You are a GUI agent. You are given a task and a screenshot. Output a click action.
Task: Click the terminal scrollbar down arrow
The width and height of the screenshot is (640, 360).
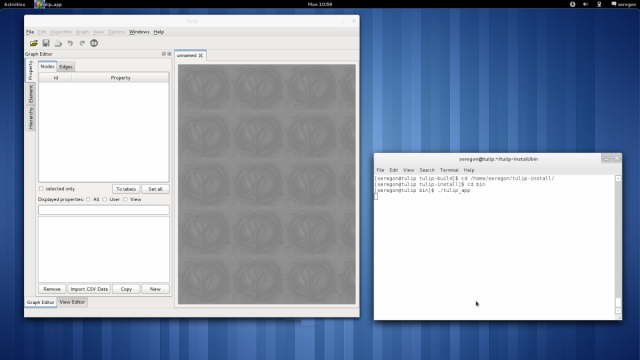click(618, 311)
